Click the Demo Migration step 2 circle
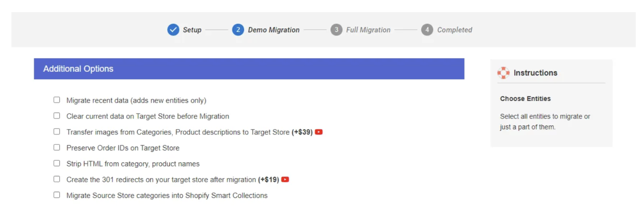 (x=238, y=30)
